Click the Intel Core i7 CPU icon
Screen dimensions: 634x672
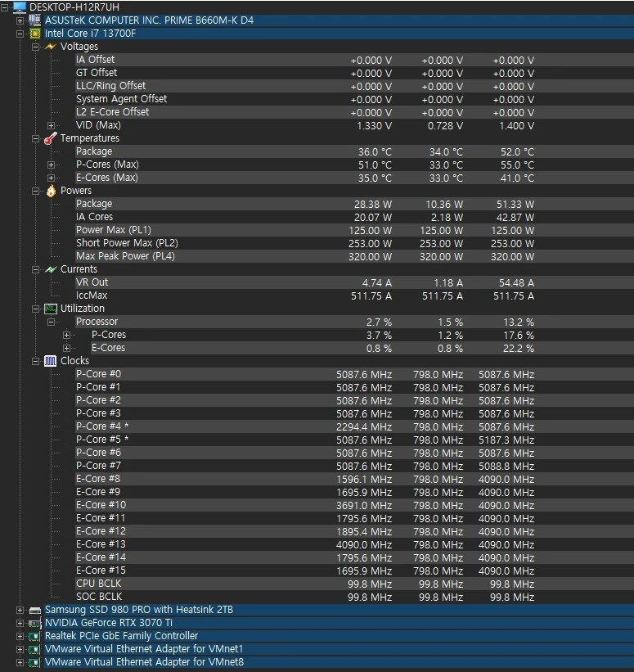click(x=35, y=34)
